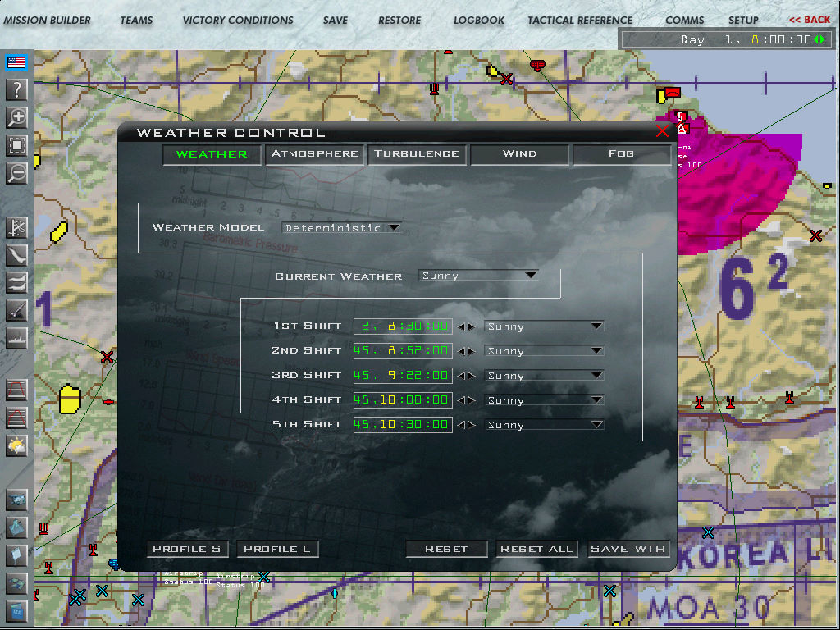Open the 3rd Shift weather type dropdown
Image resolution: width=840 pixels, height=630 pixels.
(x=544, y=376)
